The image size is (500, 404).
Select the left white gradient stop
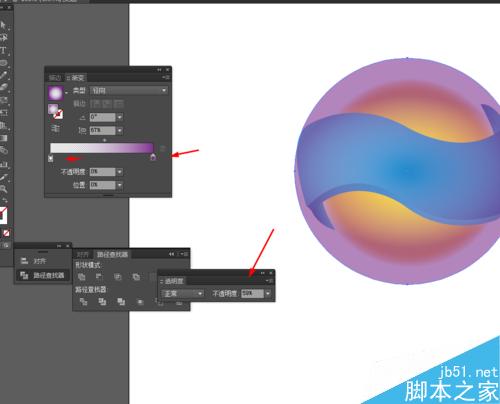51,158
